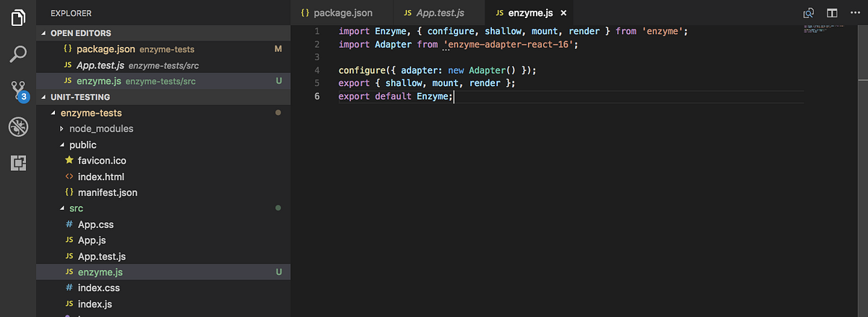This screenshot has height=317, width=868.
Task: Open App.test.js in Open Editors list
Action: coord(163,65)
